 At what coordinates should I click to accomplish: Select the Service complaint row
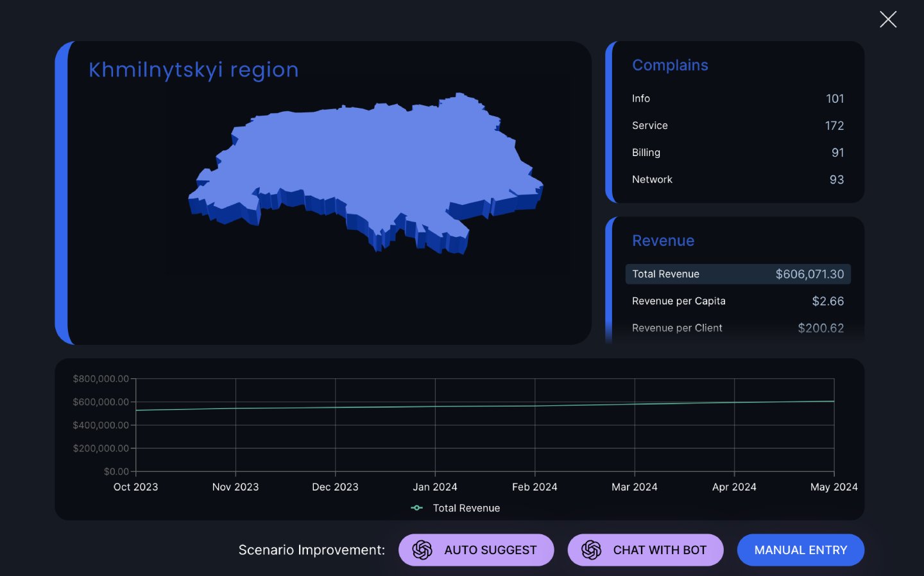[x=737, y=125]
